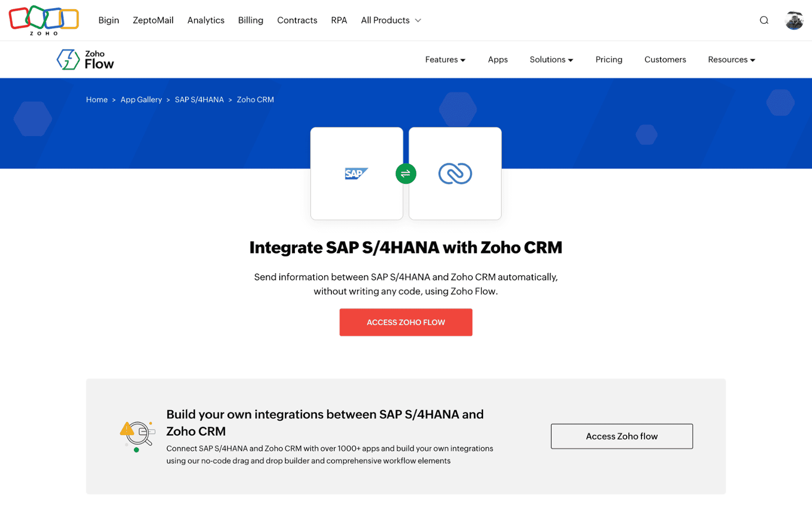Expand the Resources menu
The image size is (812, 526).
click(x=731, y=59)
